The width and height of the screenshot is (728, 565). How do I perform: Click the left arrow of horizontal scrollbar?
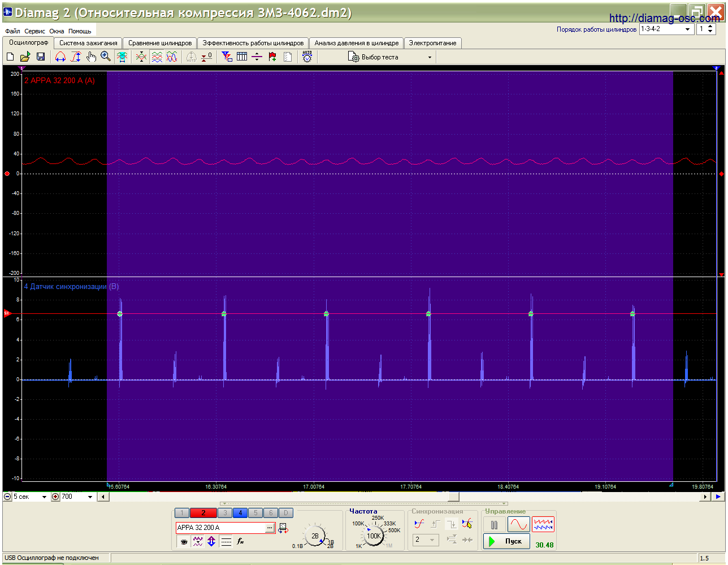click(x=103, y=497)
